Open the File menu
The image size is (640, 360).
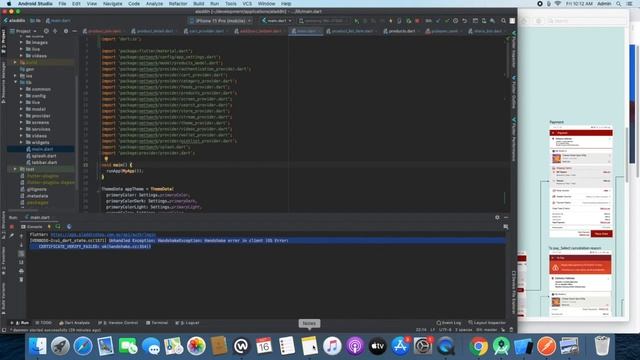[62, 4]
